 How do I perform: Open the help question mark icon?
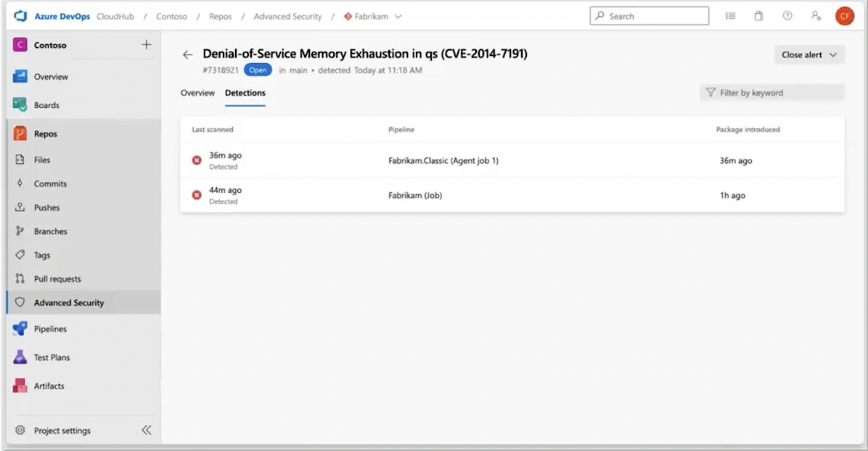coord(787,16)
